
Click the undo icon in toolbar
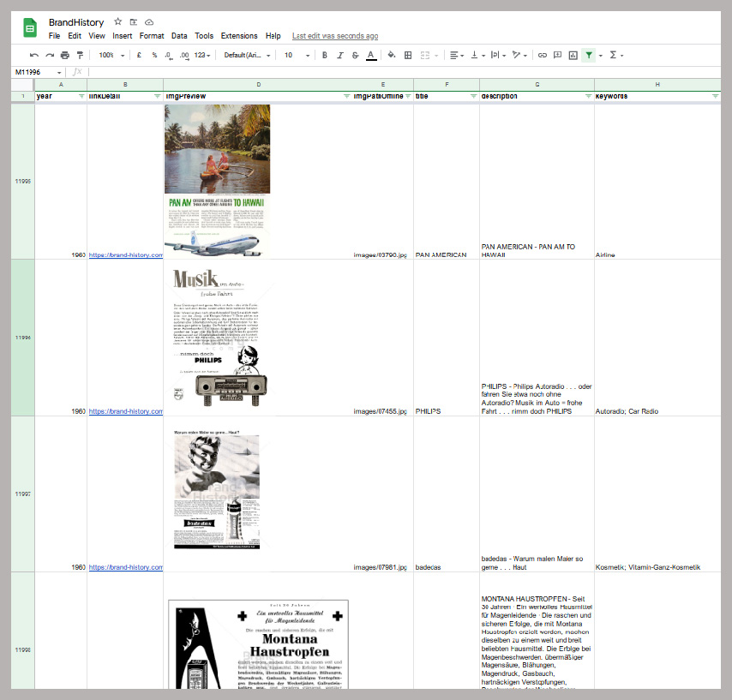pos(34,55)
